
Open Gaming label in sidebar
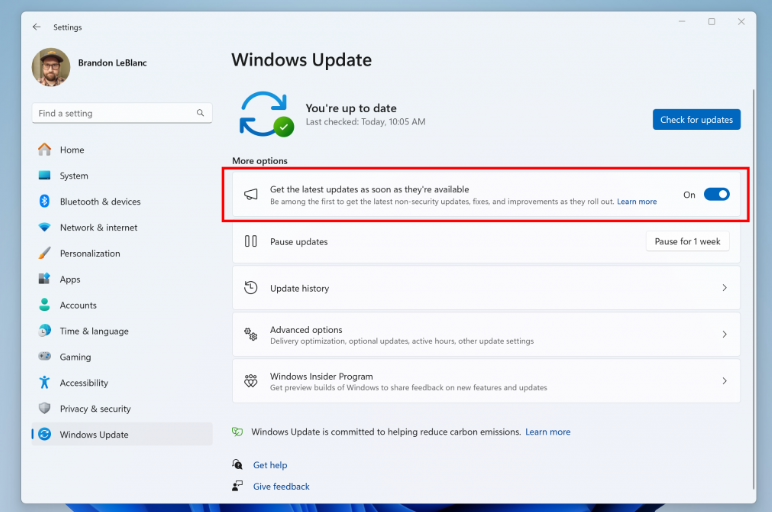pyautogui.click(x=75, y=357)
